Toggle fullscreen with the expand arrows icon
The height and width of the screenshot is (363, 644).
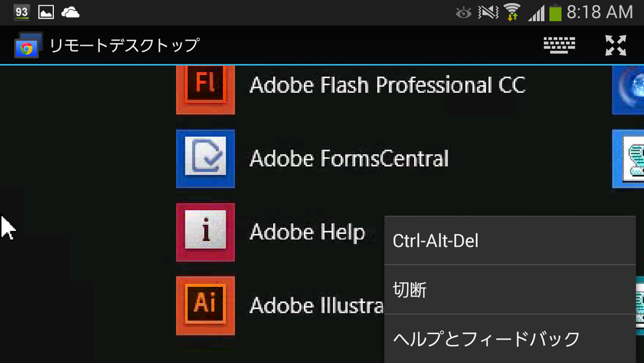tap(616, 45)
